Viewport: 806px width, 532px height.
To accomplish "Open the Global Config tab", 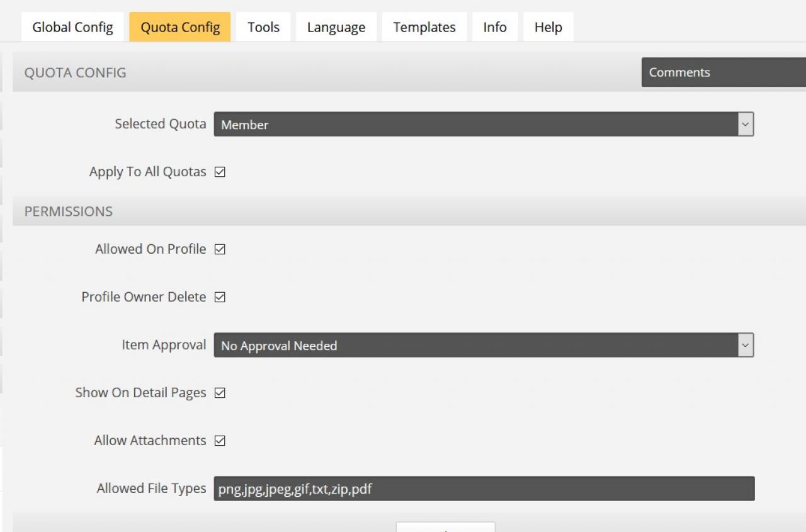I will 72,27.
